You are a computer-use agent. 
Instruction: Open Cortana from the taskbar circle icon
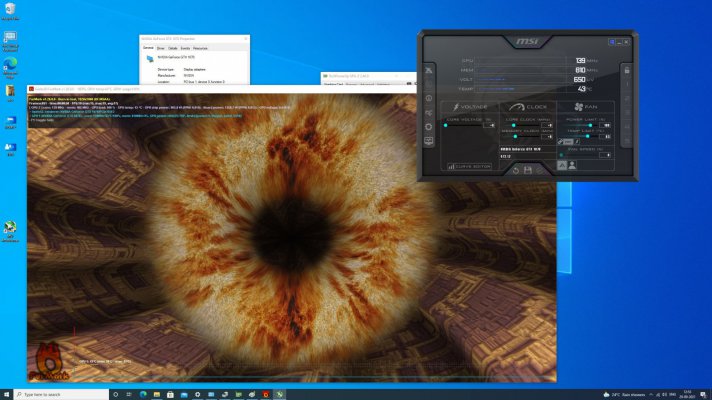click(x=115, y=395)
